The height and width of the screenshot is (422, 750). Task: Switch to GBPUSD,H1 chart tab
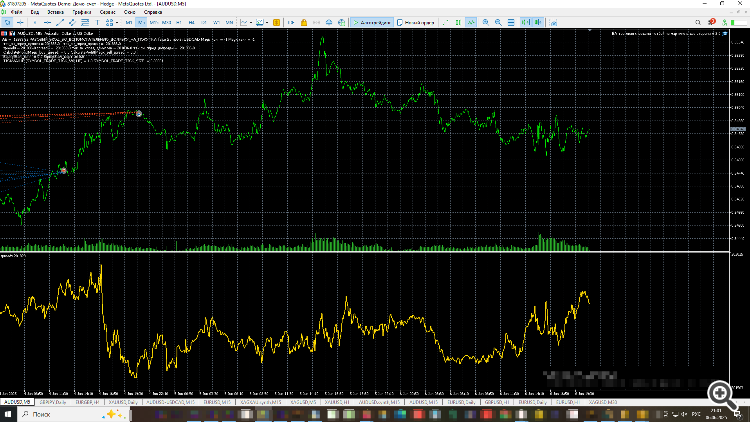[497, 402]
